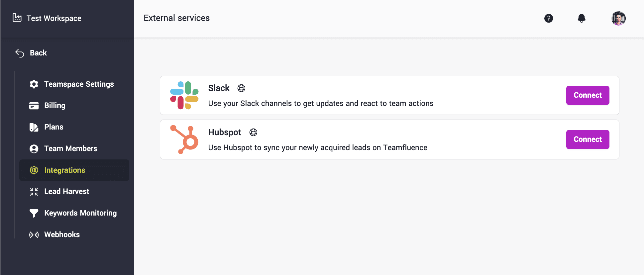Connect the Slack integration
This screenshot has height=275, width=644.
coord(588,95)
